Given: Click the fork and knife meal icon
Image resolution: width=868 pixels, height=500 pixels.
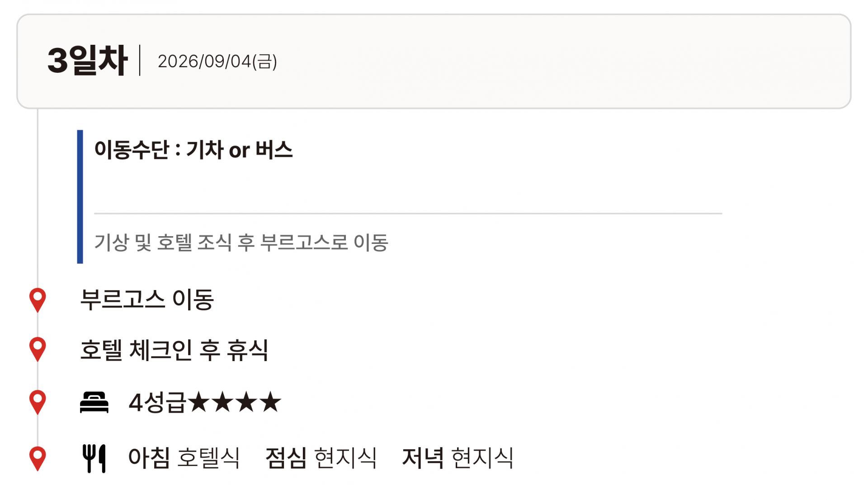Looking at the screenshot, I should pos(94,458).
